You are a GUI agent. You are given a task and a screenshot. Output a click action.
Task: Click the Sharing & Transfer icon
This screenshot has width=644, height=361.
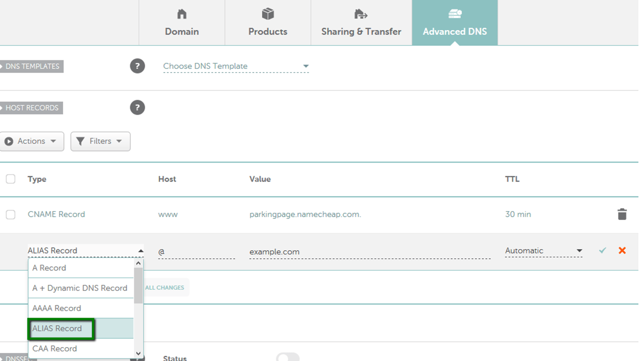(361, 14)
